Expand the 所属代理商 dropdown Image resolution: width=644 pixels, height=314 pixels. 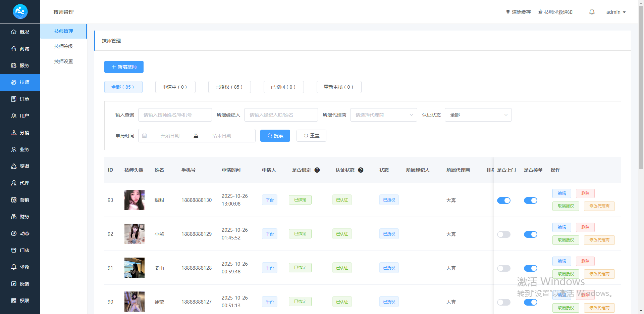(383, 115)
